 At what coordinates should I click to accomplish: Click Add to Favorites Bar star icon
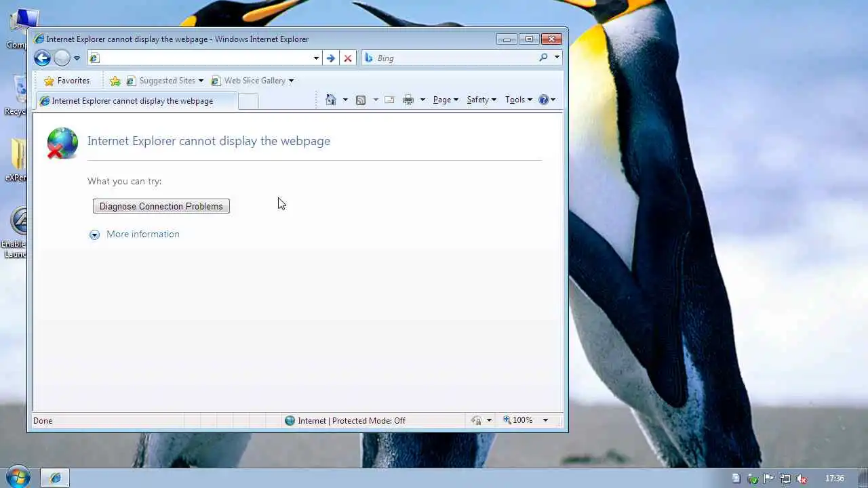tap(115, 81)
